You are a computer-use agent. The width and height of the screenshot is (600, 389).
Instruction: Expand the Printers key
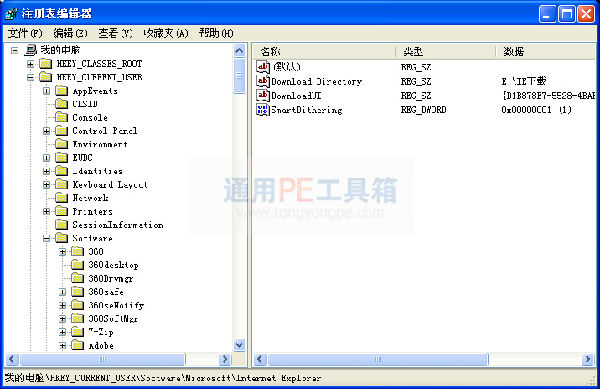[46, 212]
